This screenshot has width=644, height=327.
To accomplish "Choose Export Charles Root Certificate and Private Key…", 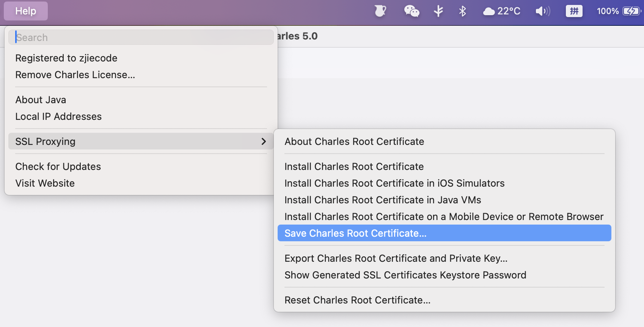I will pyautogui.click(x=396, y=258).
